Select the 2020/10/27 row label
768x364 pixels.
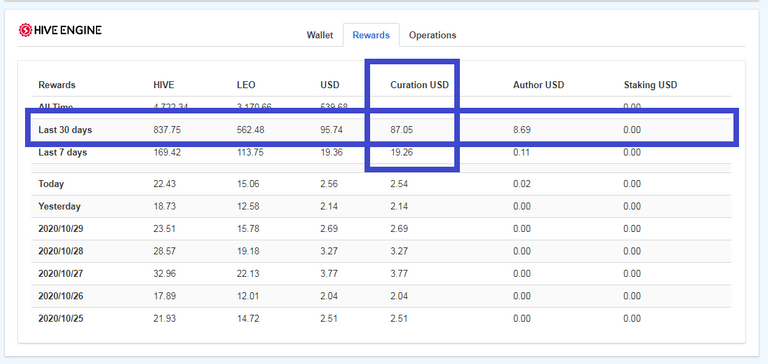click(61, 274)
